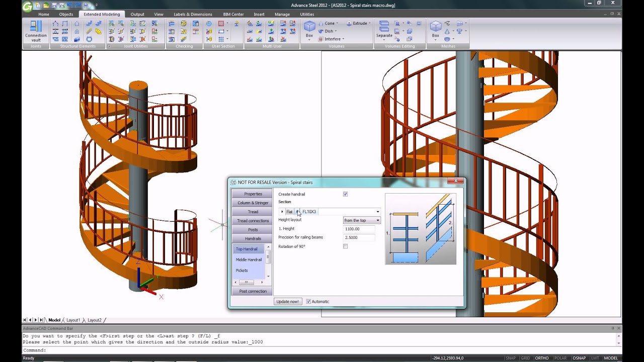Expand the section class arrow before Flat
Screen dimensions: 644x362
coord(282,212)
